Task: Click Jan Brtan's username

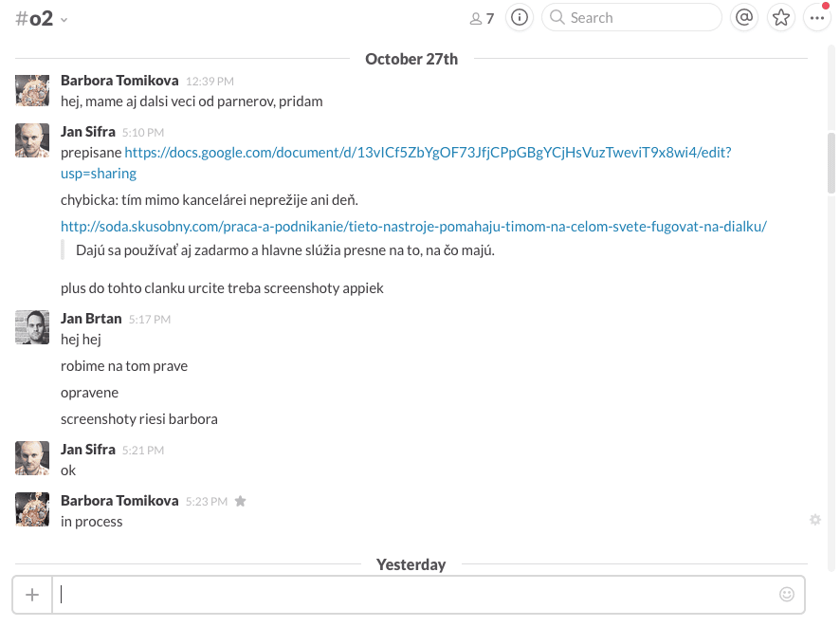Action: [91, 319]
